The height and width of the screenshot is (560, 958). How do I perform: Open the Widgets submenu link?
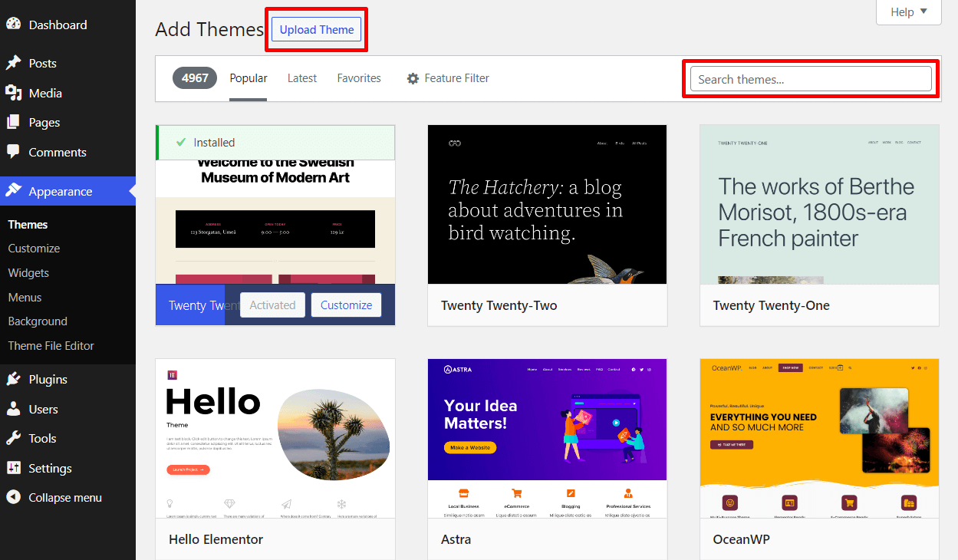[28, 273]
